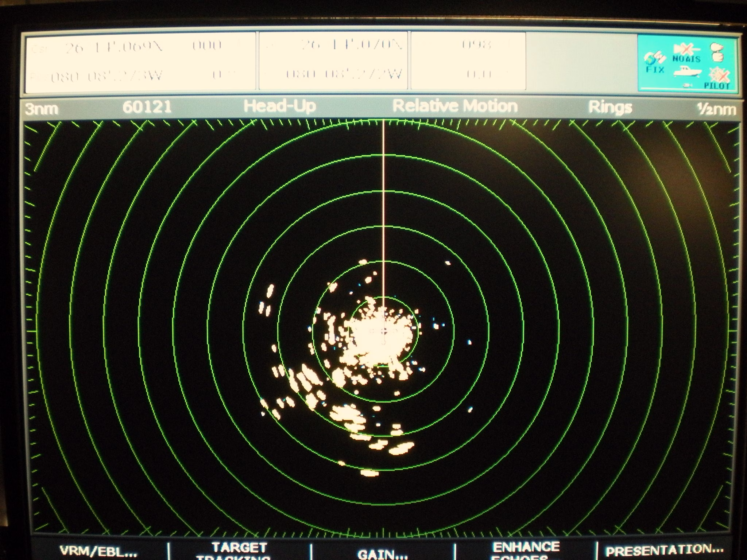Screen dimensions: 747x560
Task: Click the stacked databar icon top right
Action: click(717, 52)
